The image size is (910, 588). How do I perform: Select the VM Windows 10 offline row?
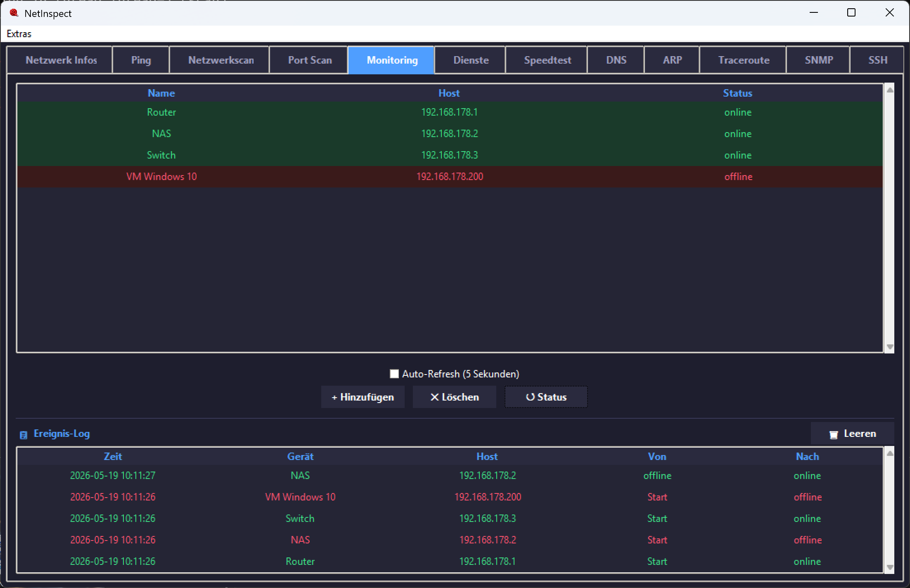pos(450,177)
